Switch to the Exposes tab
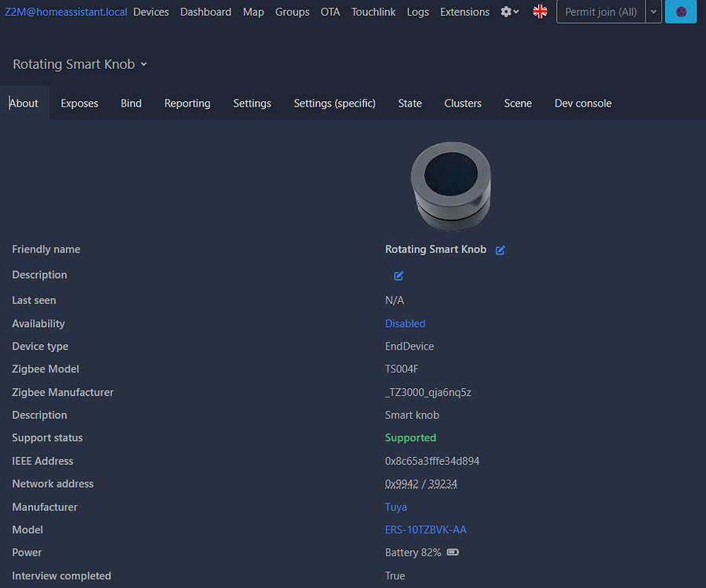Screen dimensions: 706x588 [78, 103]
